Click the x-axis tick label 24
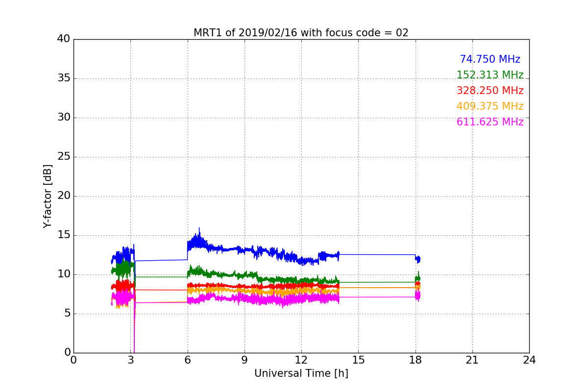The height and width of the screenshot is (392, 588). point(529,360)
